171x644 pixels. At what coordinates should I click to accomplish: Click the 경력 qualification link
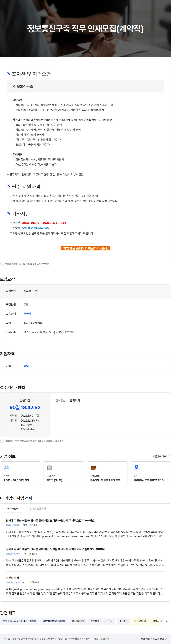tap(26, 366)
